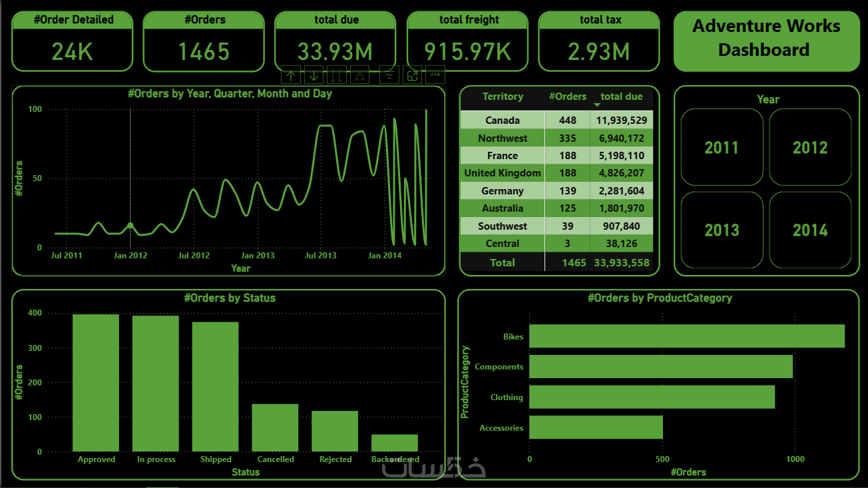
Task: Turn on Drill down mode arrow
Action: [x=314, y=75]
